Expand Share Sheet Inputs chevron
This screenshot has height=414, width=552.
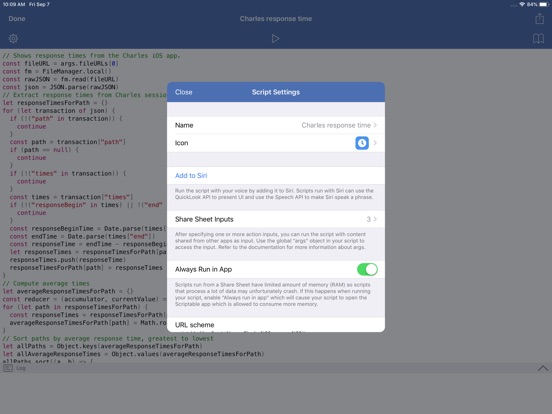pos(375,219)
